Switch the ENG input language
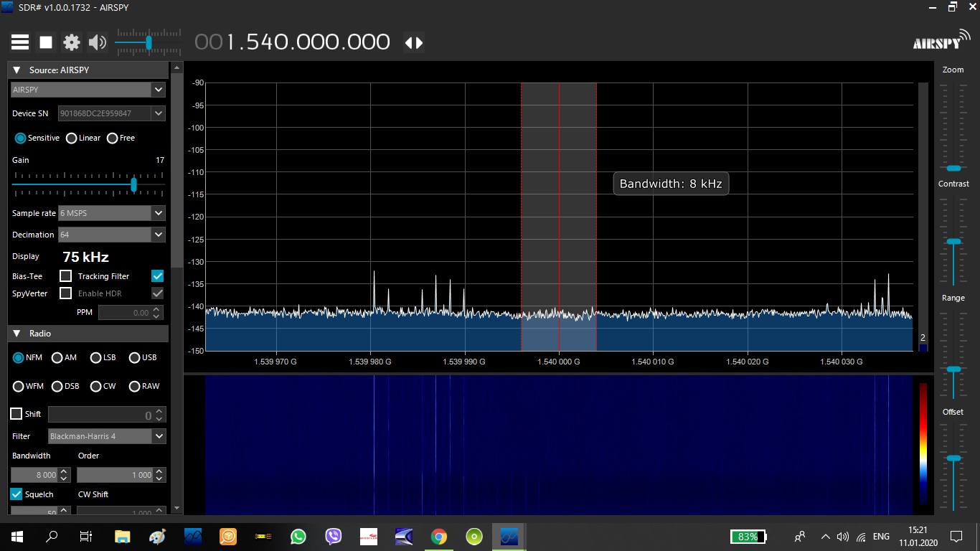 click(x=881, y=537)
